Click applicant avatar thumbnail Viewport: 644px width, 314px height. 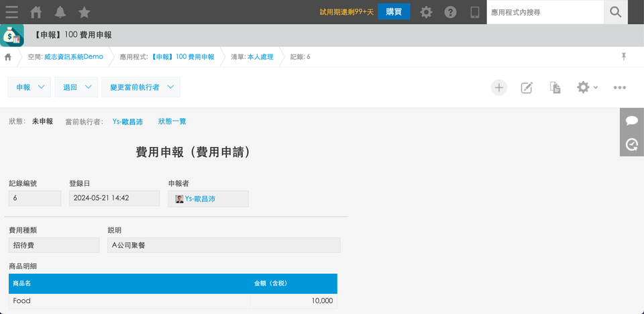pos(180,199)
